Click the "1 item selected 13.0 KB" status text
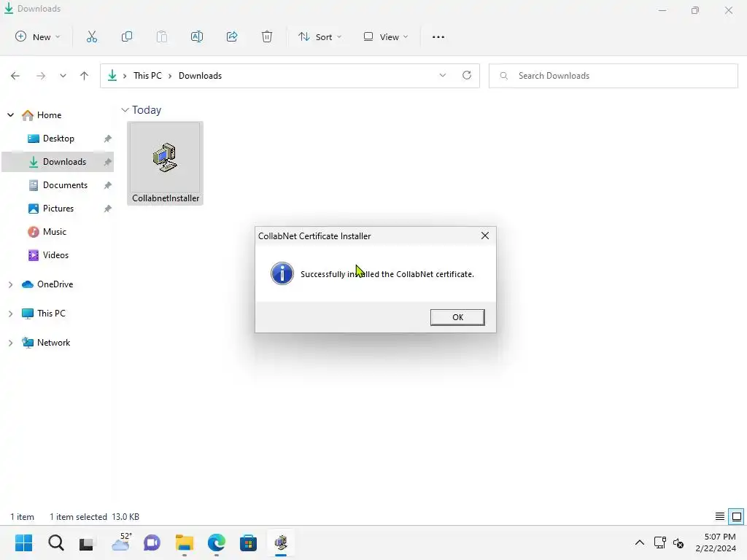The image size is (747, 560). coord(94,517)
